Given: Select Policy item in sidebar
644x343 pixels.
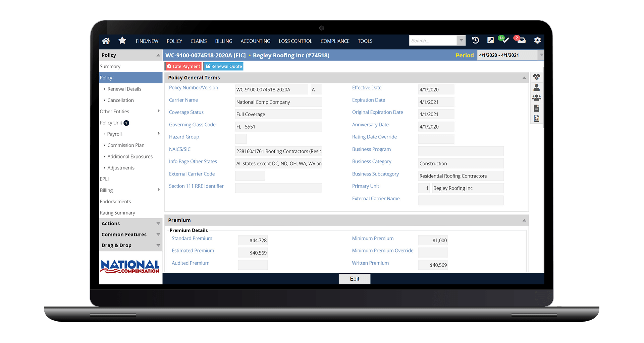Looking at the screenshot, I should tap(131, 78).
